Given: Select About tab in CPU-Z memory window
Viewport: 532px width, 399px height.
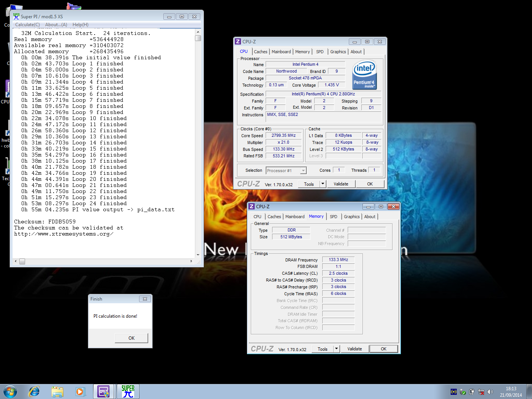Looking at the screenshot, I should point(370,217).
